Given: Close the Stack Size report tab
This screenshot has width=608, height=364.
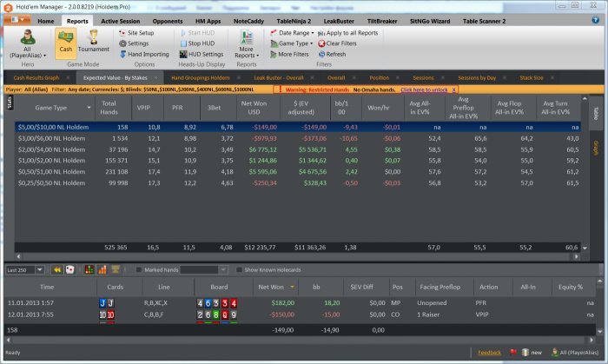Looking at the screenshot, I should [x=552, y=78].
